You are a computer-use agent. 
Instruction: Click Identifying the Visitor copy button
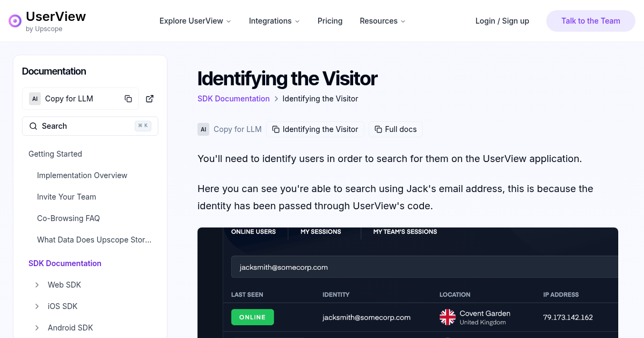(x=316, y=129)
